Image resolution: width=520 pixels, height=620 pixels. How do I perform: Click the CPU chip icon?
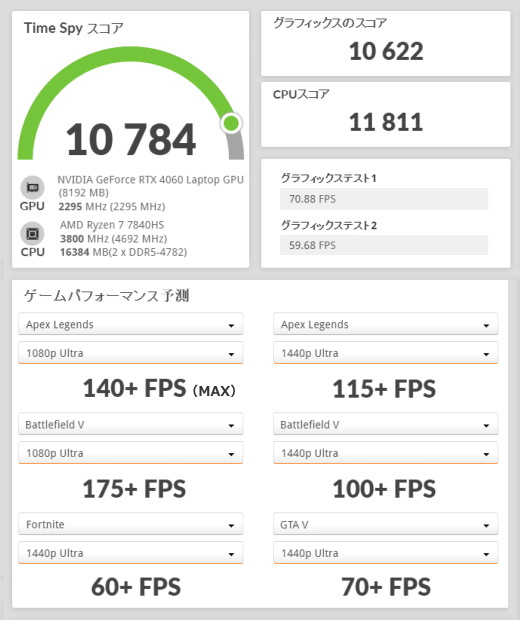click(x=32, y=234)
